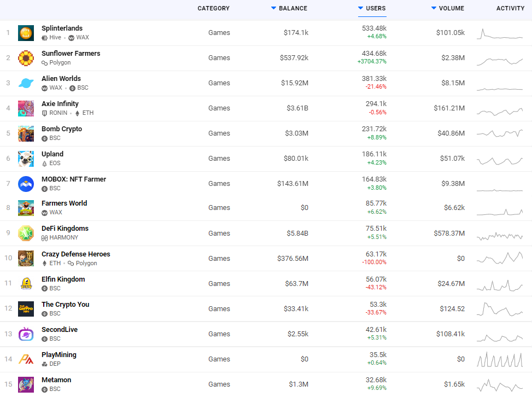Viewport: 532px width, 397px height.
Task: Go to the Alien Worlds dapp page
Action: pos(61,78)
